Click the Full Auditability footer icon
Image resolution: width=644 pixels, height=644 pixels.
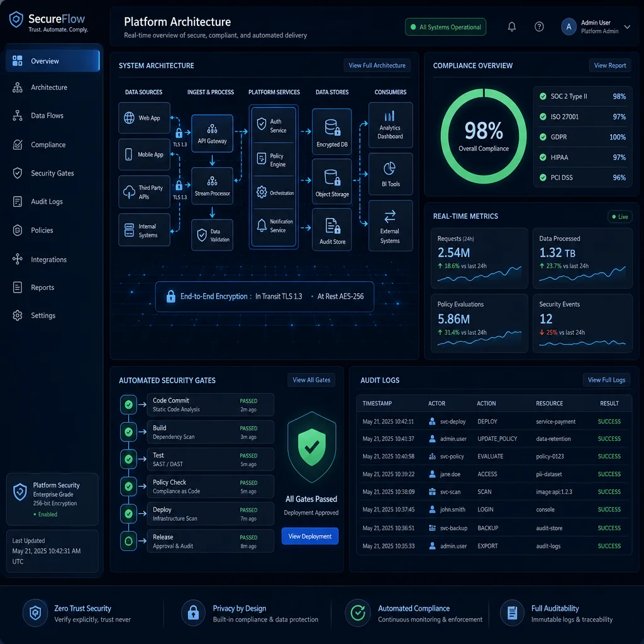(512, 613)
